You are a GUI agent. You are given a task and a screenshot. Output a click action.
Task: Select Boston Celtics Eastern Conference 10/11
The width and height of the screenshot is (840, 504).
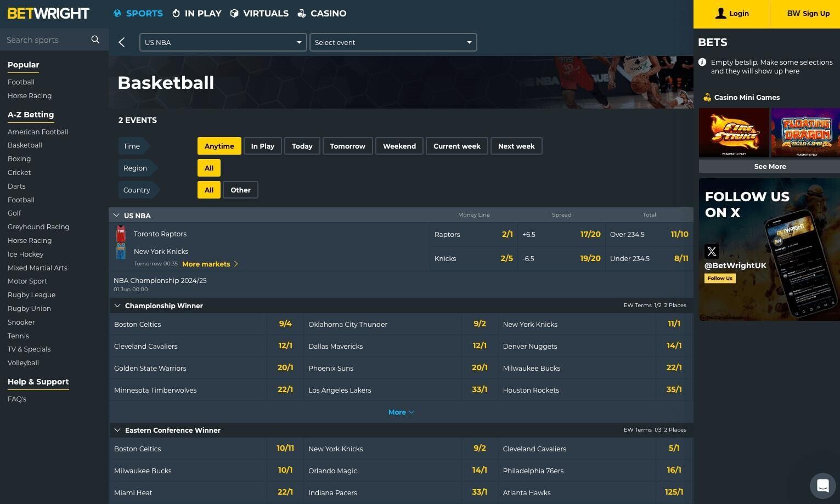click(x=285, y=449)
